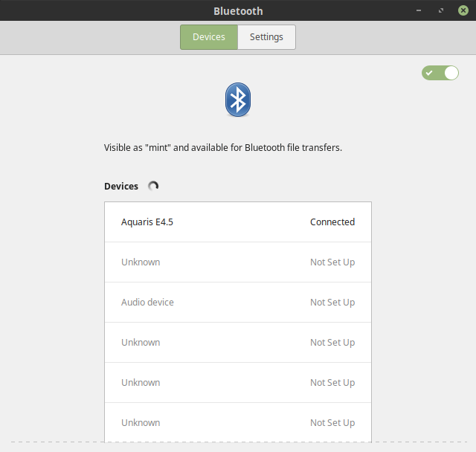Click the bold "Devices" section heading
Image resolution: width=476 pixels, height=452 pixels.
pyautogui.click(x=121, y=187)
